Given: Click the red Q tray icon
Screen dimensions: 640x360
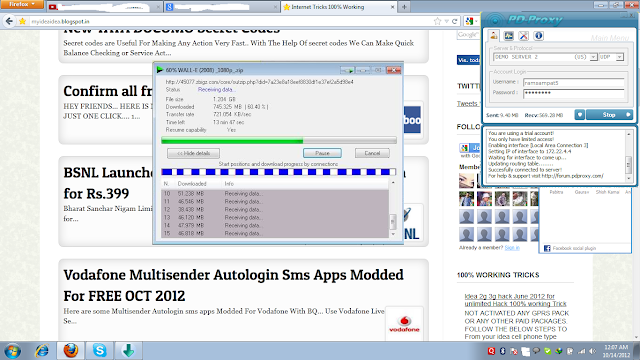Looking at the screenshot, I should pyautogui.click(x=491, y=351).
